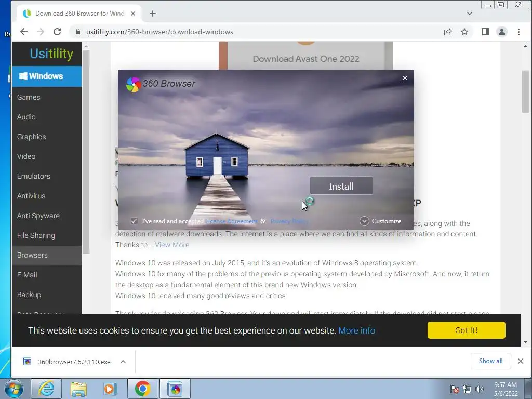Click the sidebar scrollbar thumb

86,152
